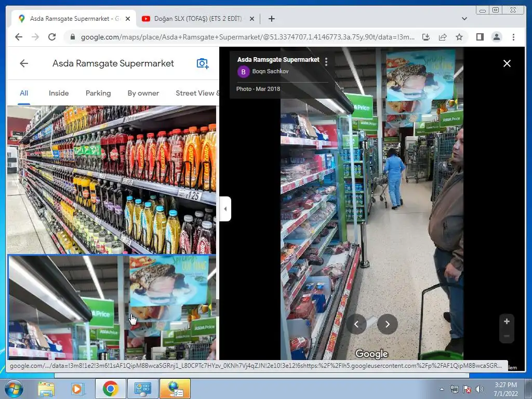The height and width of the screenshot is (399, 532).
Task: Click the add photo camera icon
Action: click(203, 63)
